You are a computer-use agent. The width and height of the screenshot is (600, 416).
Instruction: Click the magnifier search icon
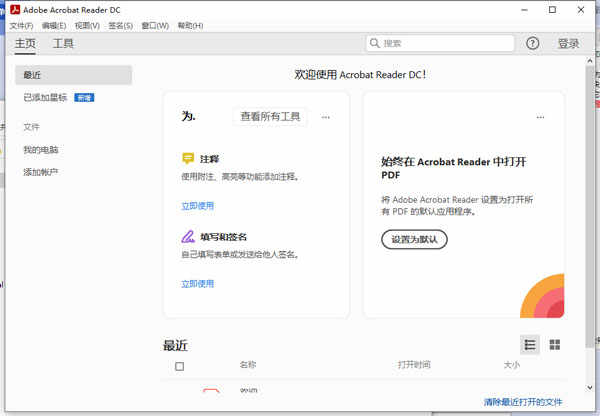click(x=375, y=43)
